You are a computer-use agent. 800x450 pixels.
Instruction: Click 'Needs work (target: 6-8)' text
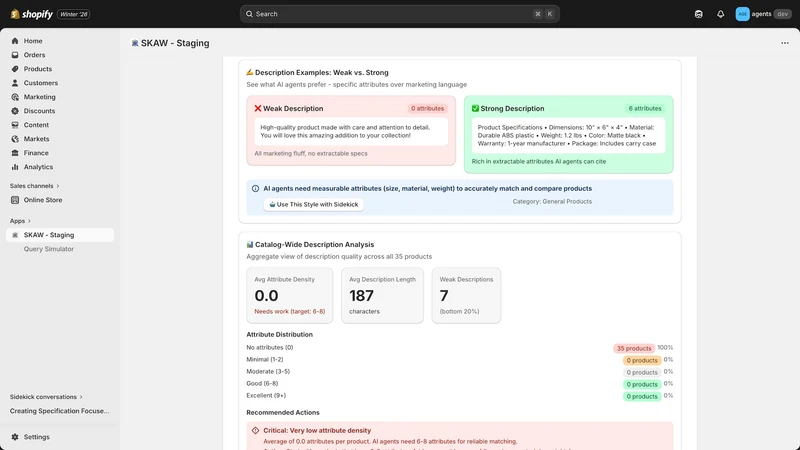[290, 312]
